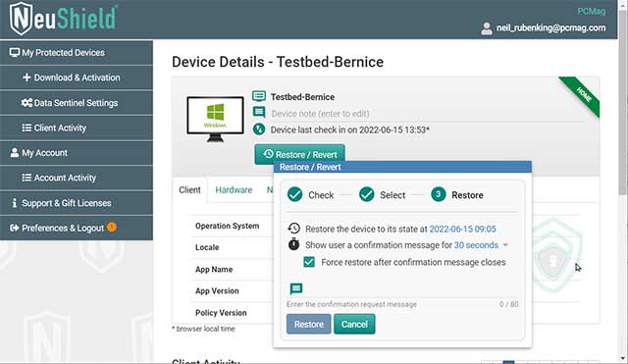The width and height of the screenshot is (628, 364).
Task: Click the list icon beside Account Activity
Action: tap(26, 178)
